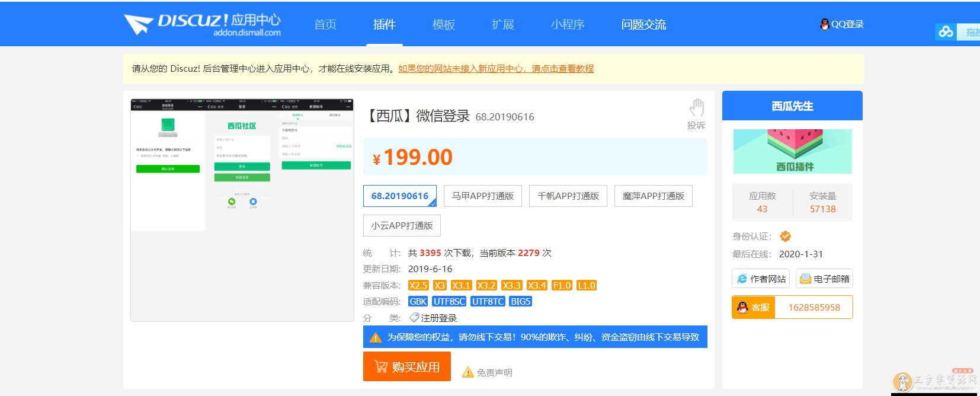
Task: Click the warning icon beside 免责声明
Action: click(468, 372)
